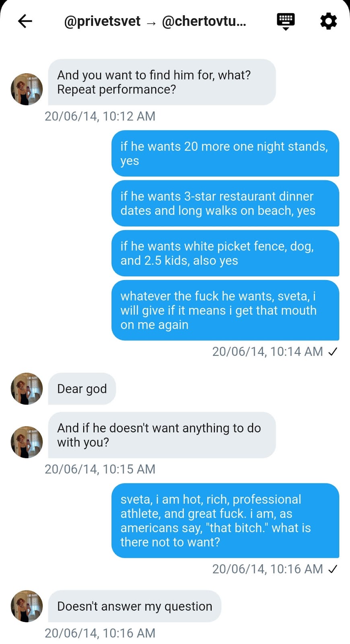The height and width of the screenshot is (644, 350).
Task: Toggle the keyboard icon in header
Action: (286, 21)
